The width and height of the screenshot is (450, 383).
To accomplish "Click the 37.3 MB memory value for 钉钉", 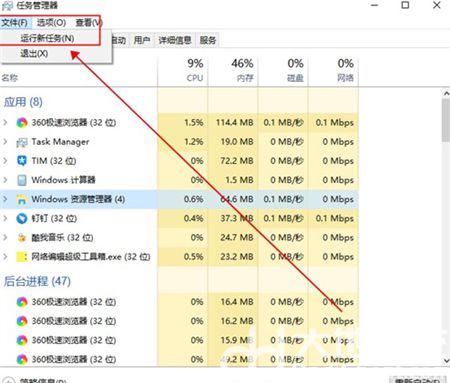I will [x=237, y=219].
